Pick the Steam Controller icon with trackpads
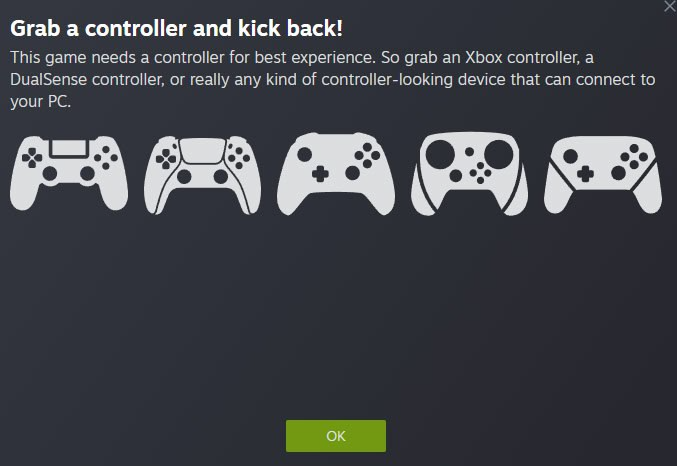The image size is (677, 466). (x=469, y=174)
